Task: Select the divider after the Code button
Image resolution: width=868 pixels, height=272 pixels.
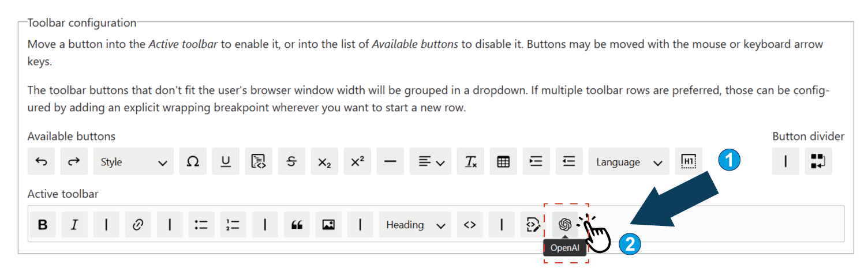Action: point(502,225)
